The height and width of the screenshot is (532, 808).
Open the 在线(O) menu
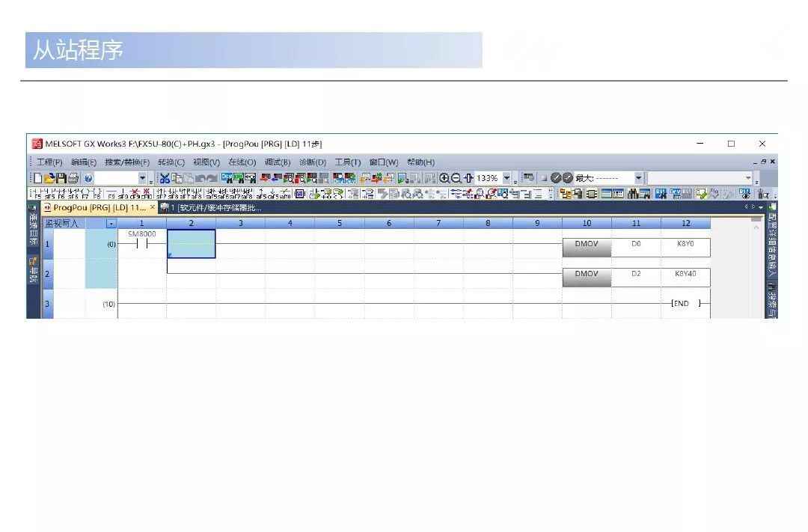click(x=242, y=162)
